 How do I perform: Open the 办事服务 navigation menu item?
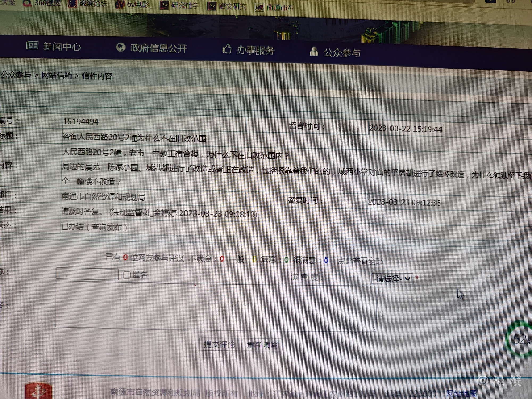point(255,50)
